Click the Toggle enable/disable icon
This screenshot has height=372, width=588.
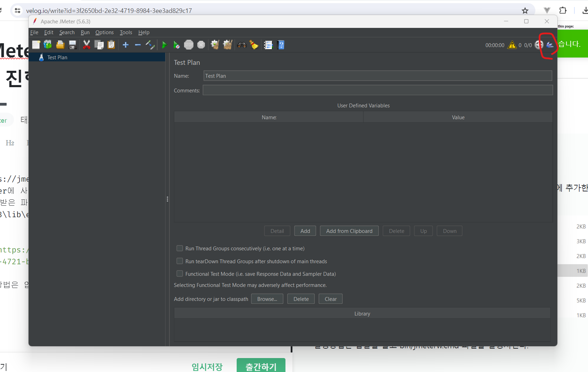pos(150,45)
